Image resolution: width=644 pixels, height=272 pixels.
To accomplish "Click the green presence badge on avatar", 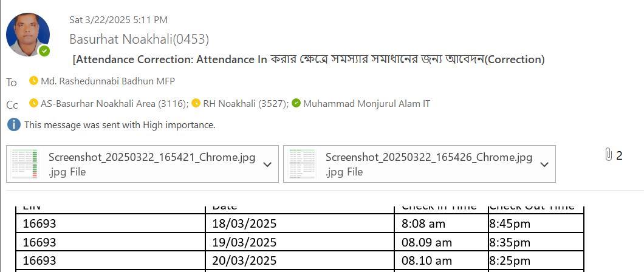I will 44,51.
